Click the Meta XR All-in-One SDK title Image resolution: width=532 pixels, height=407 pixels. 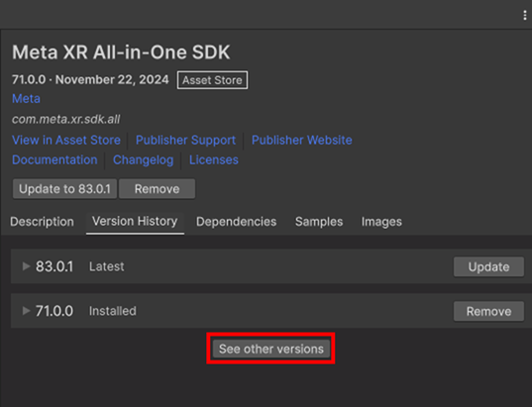click(121, 52)
